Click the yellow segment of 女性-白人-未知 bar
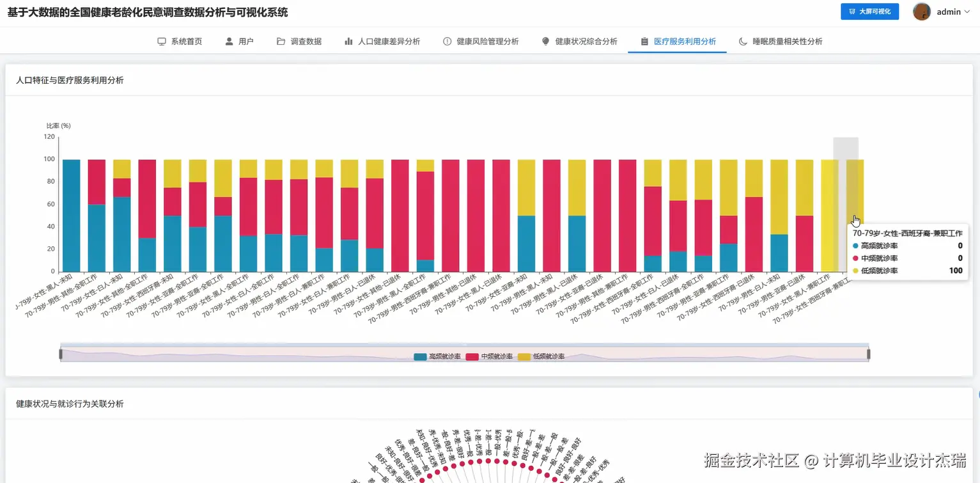980x483 pixels. 122,169
